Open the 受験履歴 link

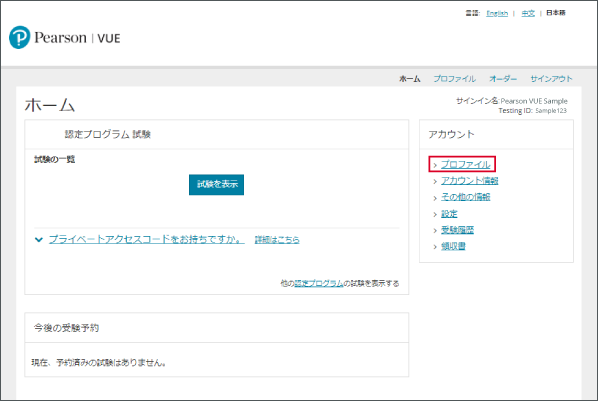tap(457, 230)
